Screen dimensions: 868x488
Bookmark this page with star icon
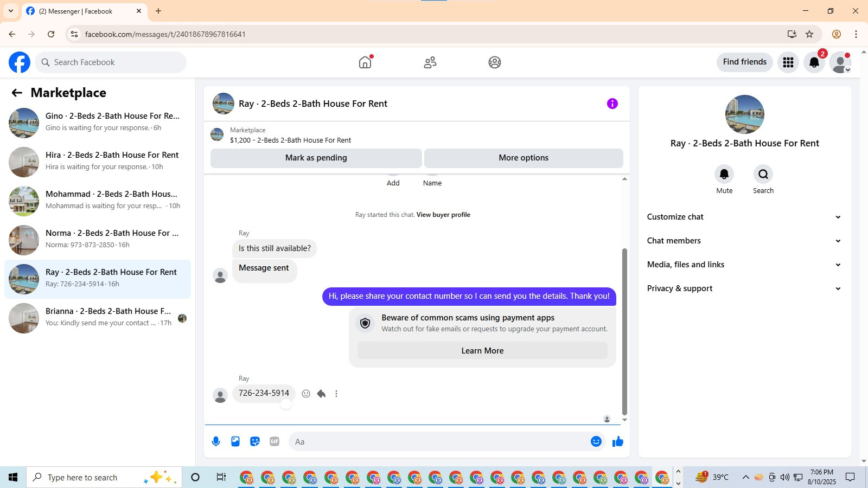(x=809, y=34)
